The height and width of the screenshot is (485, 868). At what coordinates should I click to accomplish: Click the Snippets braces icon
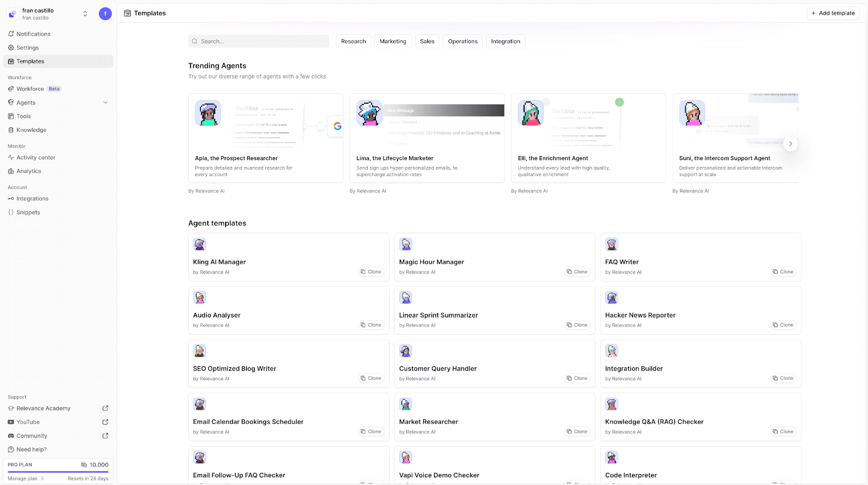[11, 213]
